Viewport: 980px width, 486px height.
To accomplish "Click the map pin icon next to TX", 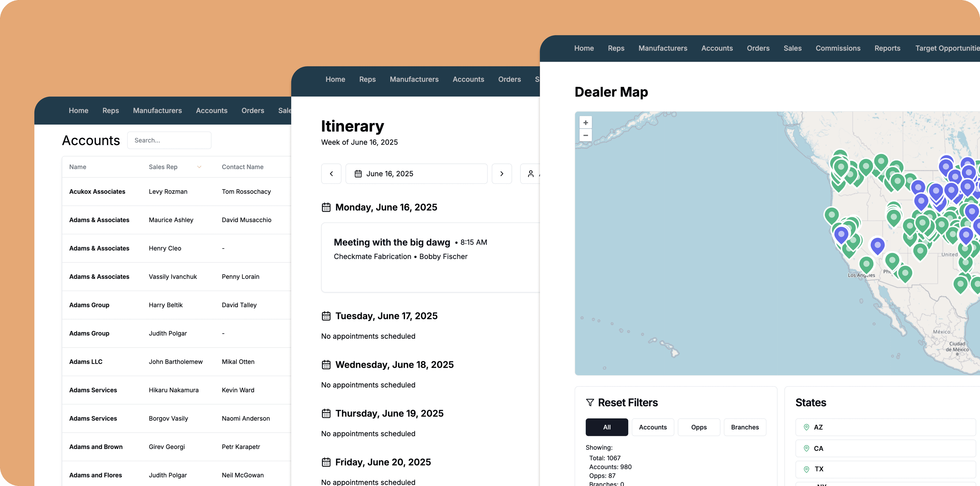I will click(806, 469).
